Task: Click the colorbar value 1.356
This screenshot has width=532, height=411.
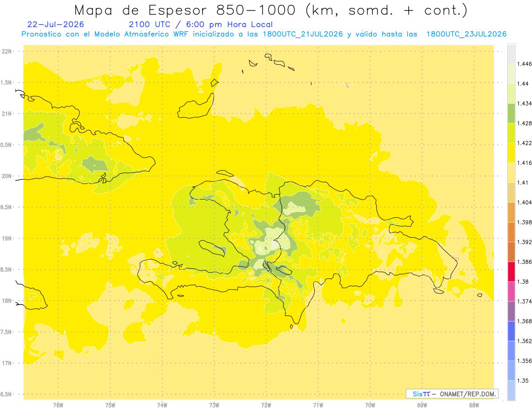Action: [x=525, y=361]
